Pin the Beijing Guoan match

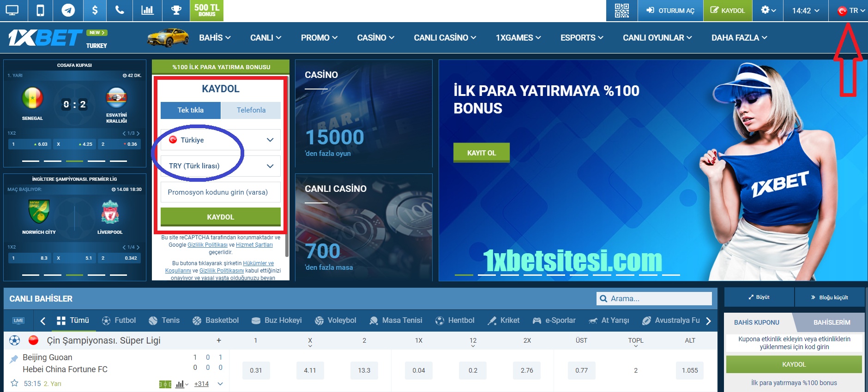click(x=14, y=359)
